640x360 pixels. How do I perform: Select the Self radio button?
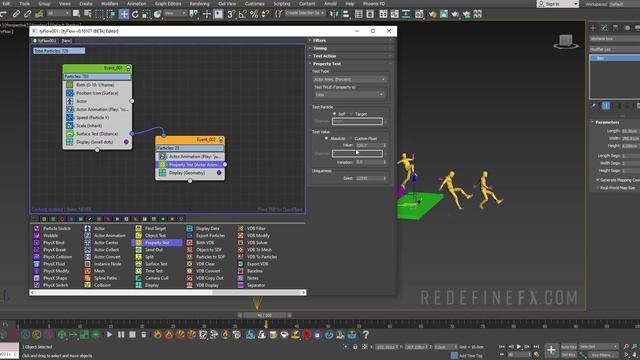tap(334, 114)
